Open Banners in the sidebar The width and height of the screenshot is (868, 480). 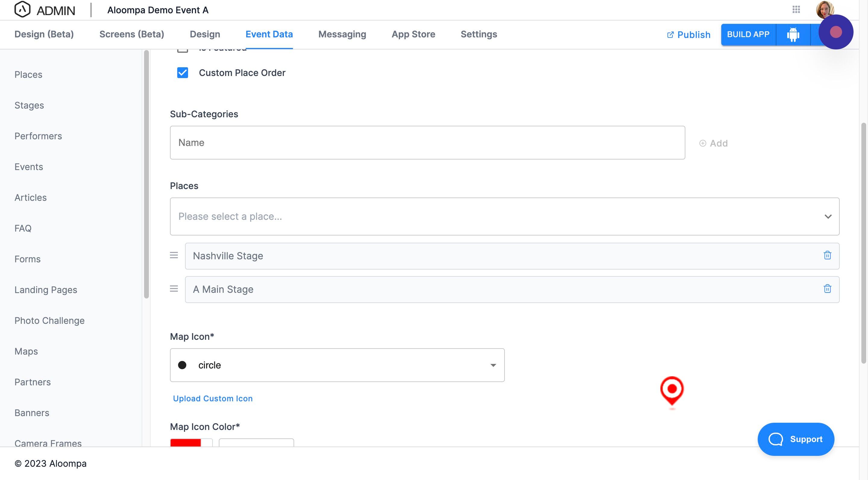[32, 412]
